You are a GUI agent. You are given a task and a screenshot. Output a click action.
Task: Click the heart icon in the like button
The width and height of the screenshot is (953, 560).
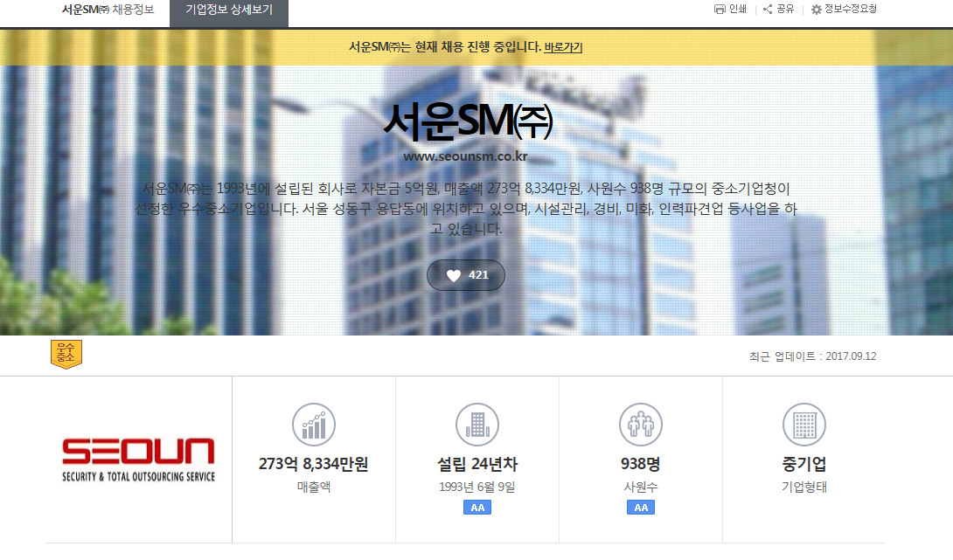pos(454,276)
